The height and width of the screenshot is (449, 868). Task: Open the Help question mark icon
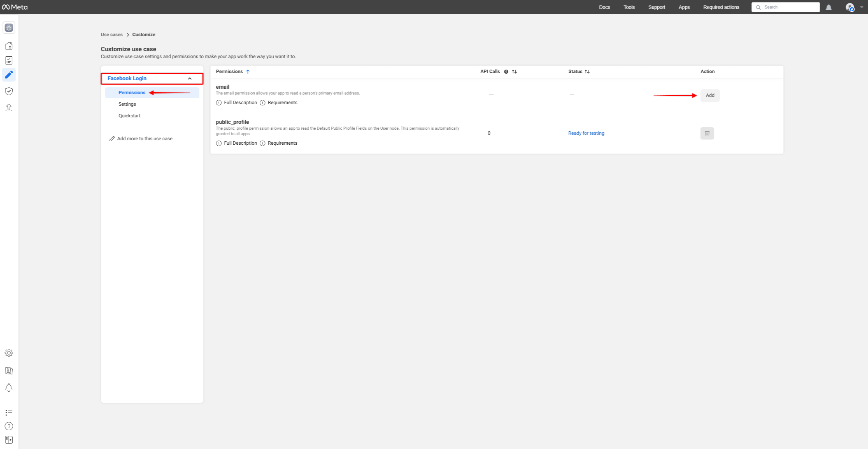point(9,426)
